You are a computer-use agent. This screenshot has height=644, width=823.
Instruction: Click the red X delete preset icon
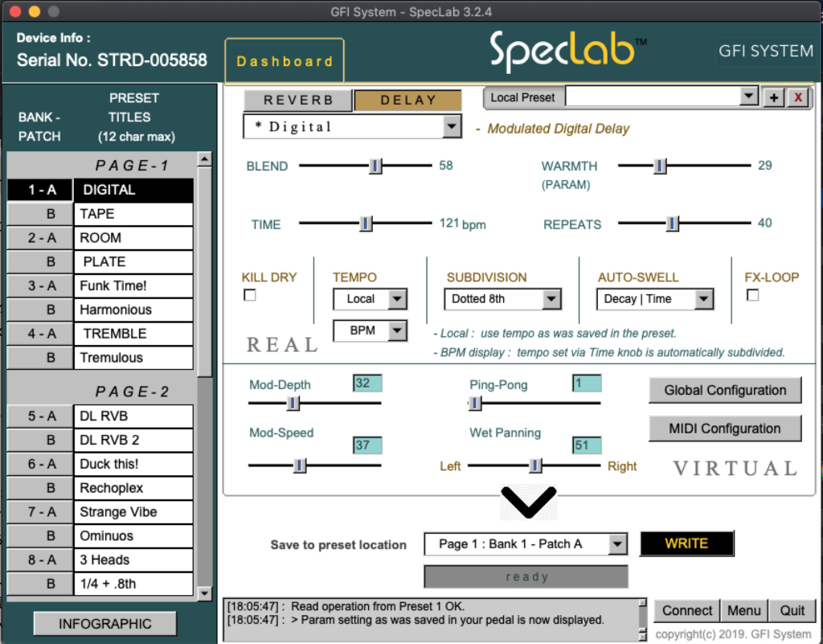click(x=797, y=97)
